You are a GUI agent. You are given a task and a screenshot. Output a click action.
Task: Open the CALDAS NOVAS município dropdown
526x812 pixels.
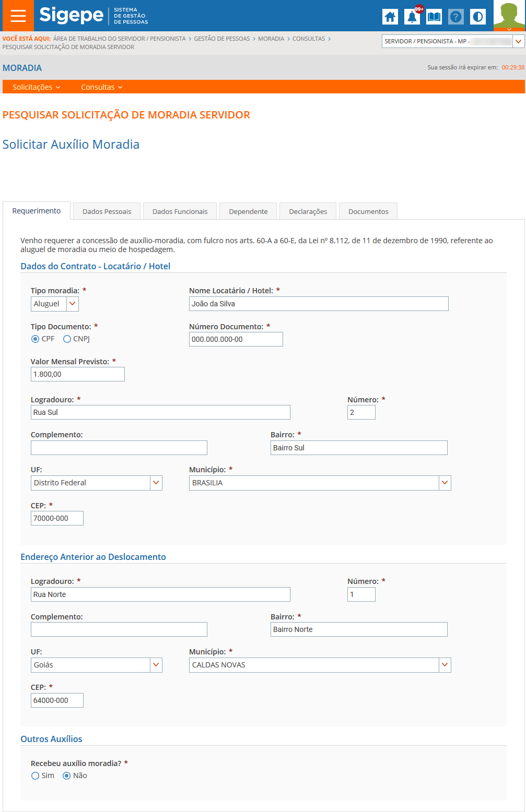445,665
